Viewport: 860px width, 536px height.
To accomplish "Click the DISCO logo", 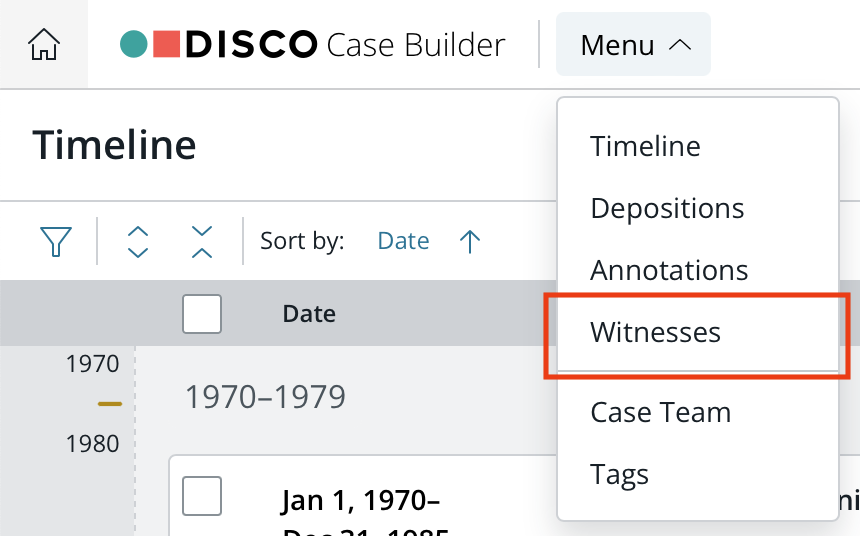I will (219, 44).
